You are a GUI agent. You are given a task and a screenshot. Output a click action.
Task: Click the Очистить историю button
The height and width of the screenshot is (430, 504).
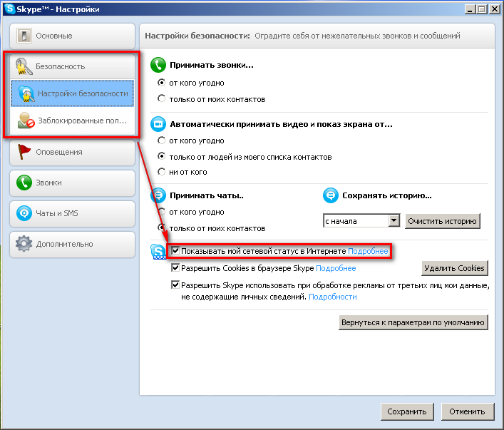tap(442, 221)
